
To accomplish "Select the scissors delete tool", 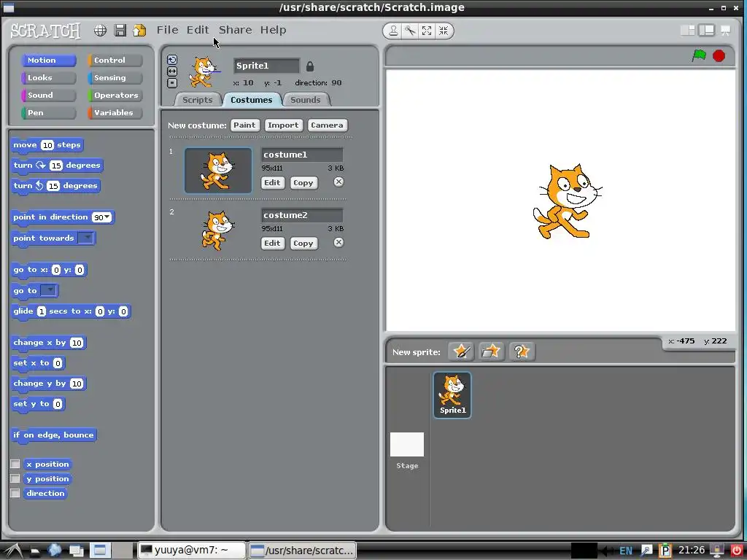I will [410, 31].
